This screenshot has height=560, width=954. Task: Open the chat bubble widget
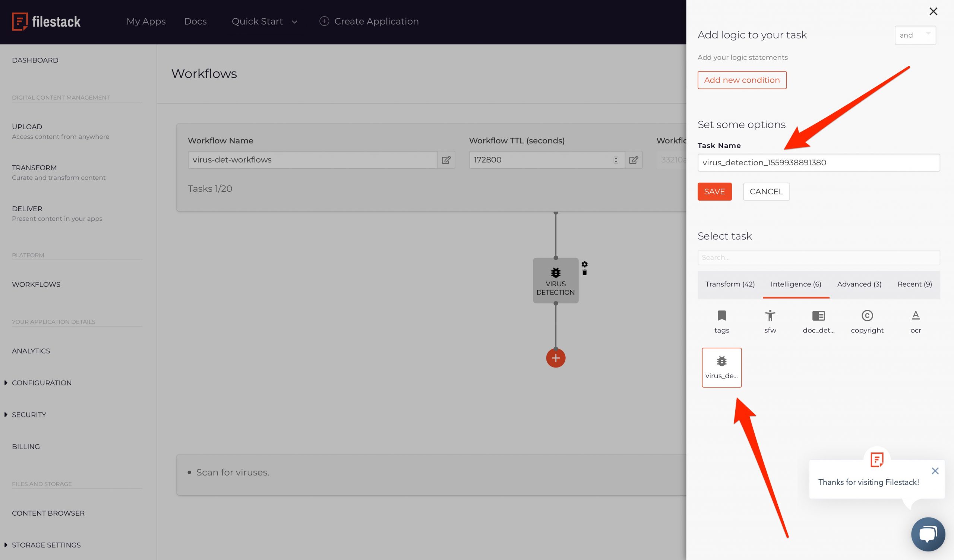pyautogui.click(x=928, y=534)
